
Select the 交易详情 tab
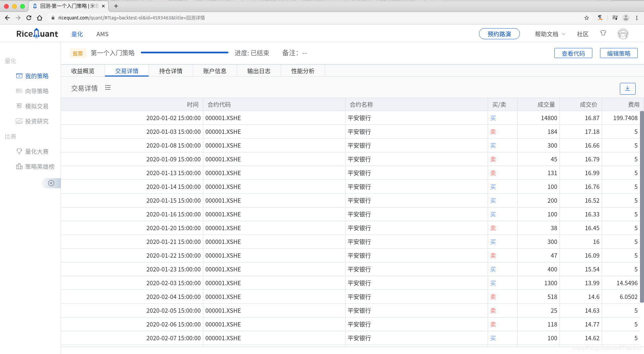coord(127,71)
